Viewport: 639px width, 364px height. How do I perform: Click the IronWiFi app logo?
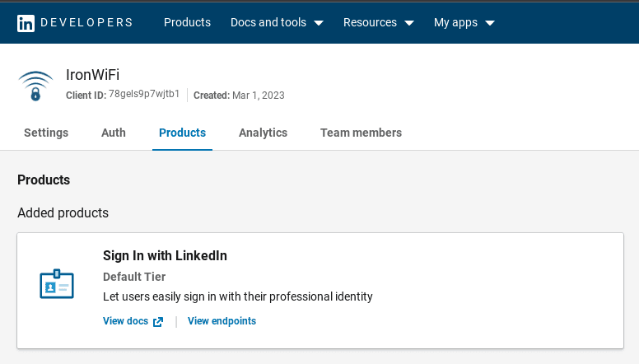pyautogui.click(x=35, y=86)
